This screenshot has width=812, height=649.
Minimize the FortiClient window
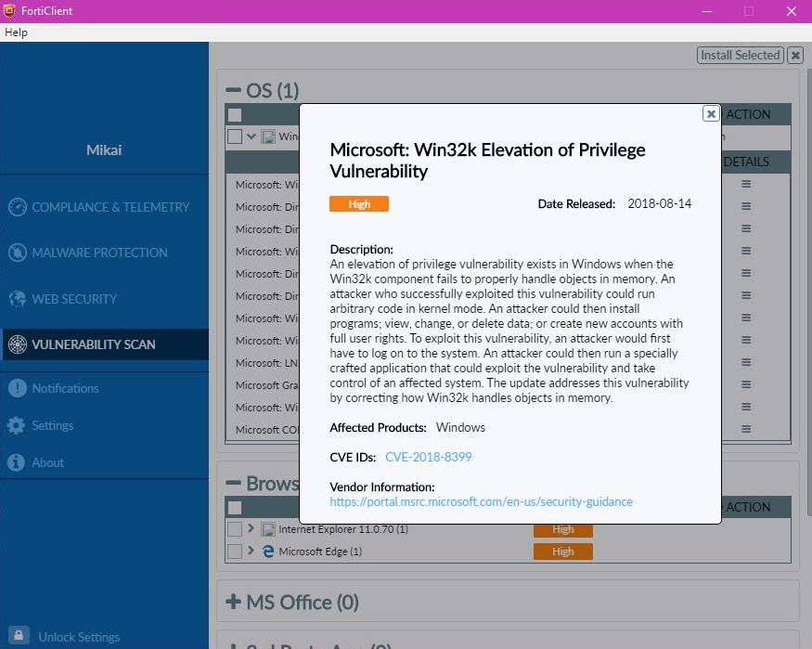tap(707, 11)
